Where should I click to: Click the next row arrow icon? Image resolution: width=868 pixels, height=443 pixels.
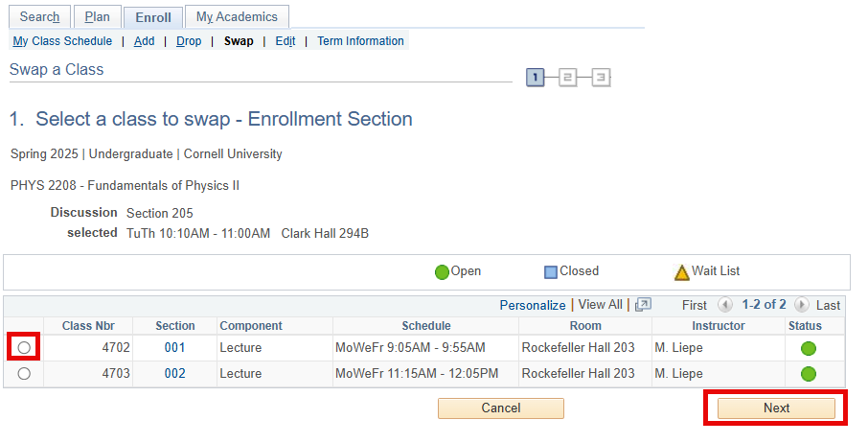801,305
